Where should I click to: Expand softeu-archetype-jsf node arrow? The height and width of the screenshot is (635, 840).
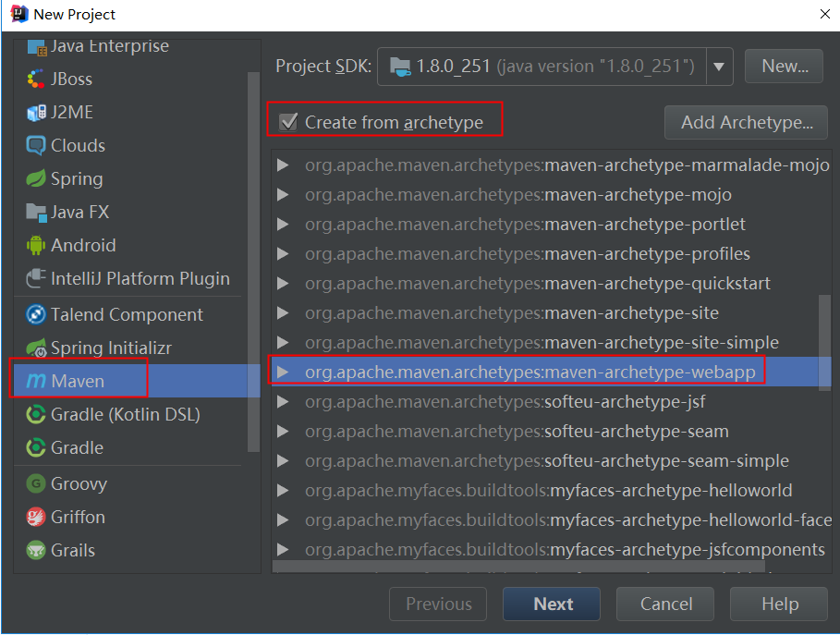click(283, 401)
